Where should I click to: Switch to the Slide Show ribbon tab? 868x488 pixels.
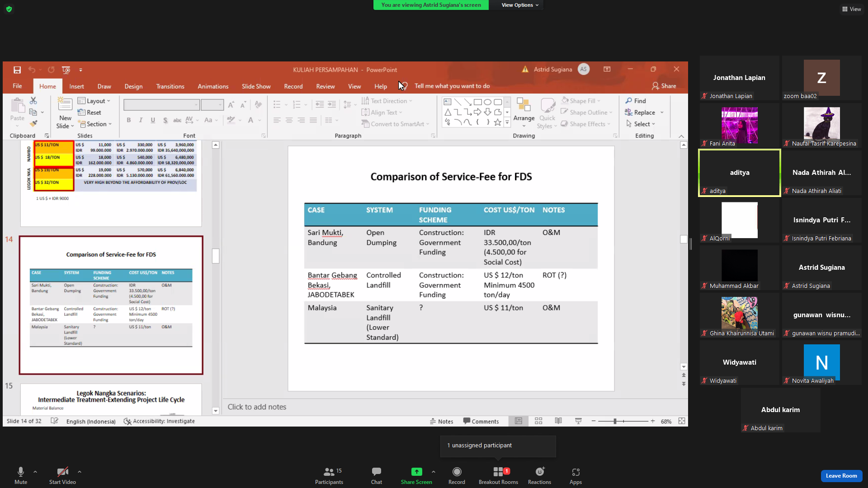pos(256,86)
